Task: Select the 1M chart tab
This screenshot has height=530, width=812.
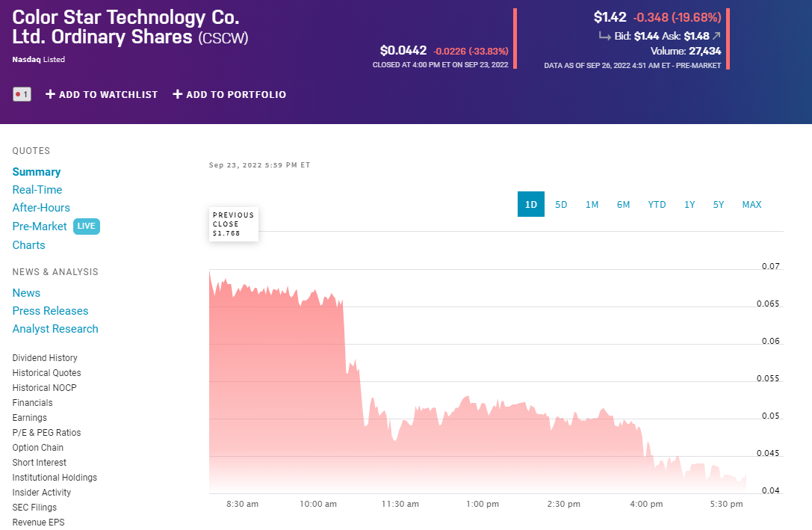Action: [592, 204]
